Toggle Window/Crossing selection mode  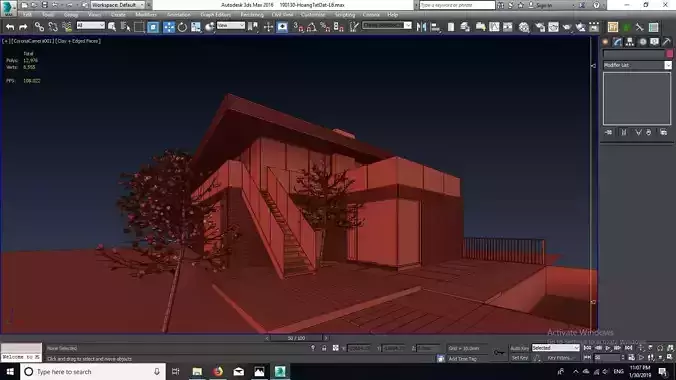[x=153, y=27]
